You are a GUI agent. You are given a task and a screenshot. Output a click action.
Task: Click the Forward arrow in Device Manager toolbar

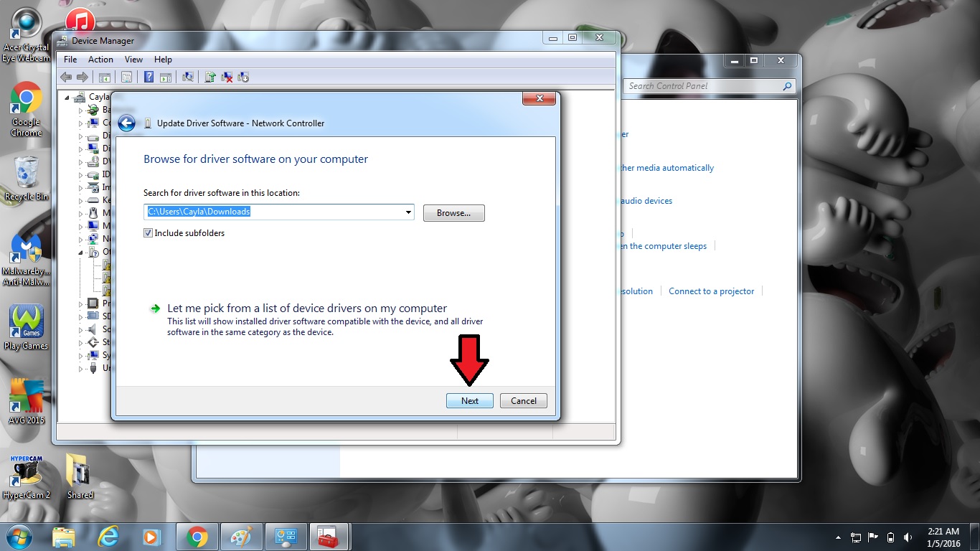[82, 77]
